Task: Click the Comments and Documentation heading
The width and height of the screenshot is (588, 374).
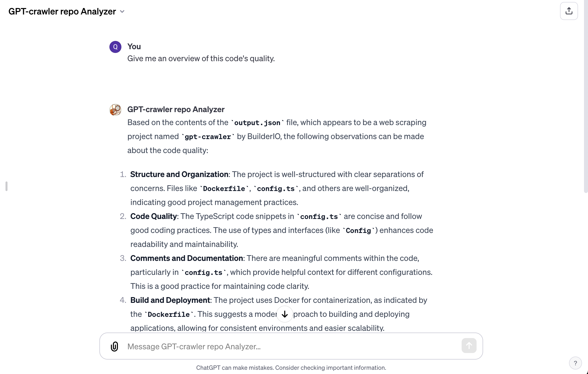Action: pos(187,258)
